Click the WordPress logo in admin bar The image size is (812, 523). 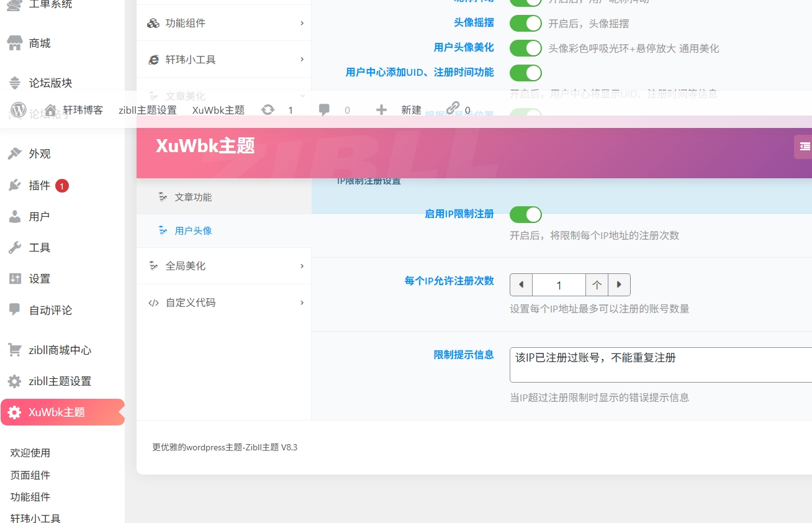coord(18,110)
